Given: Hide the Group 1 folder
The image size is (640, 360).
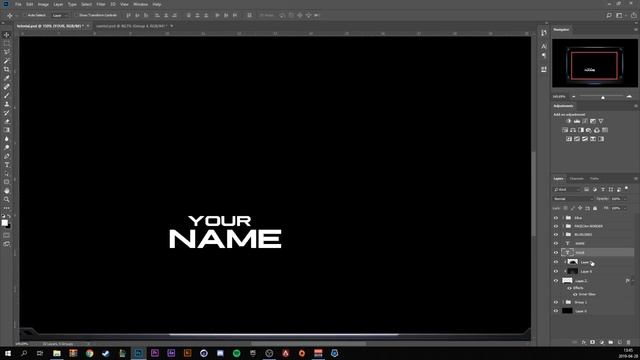Looking at the screenshot, I should pyautogui.click(x=556, y=302).
